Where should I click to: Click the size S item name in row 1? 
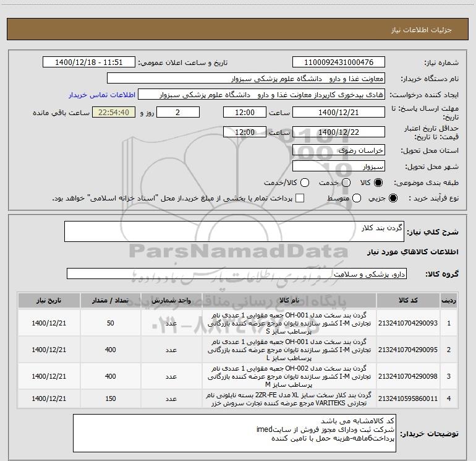pyautogui.click(x=289, y=323)
